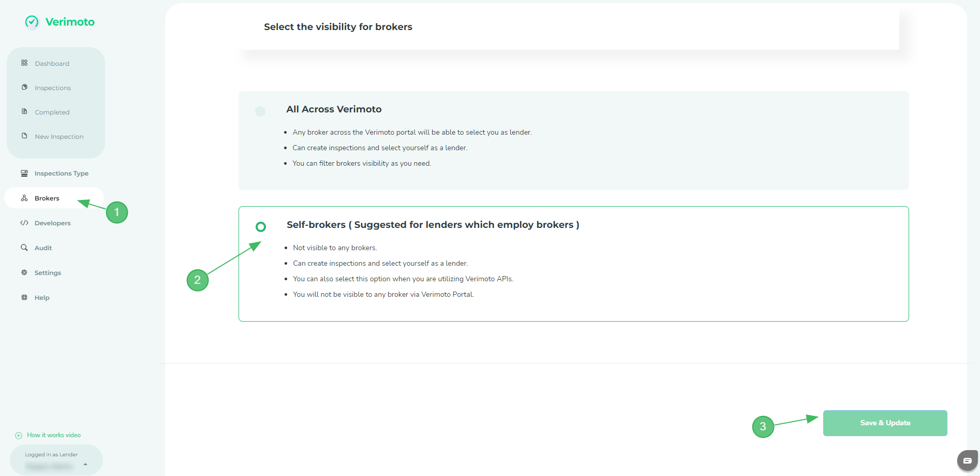
Task: Click the All Across Verimoto card heading
Action: click(334, 109)
